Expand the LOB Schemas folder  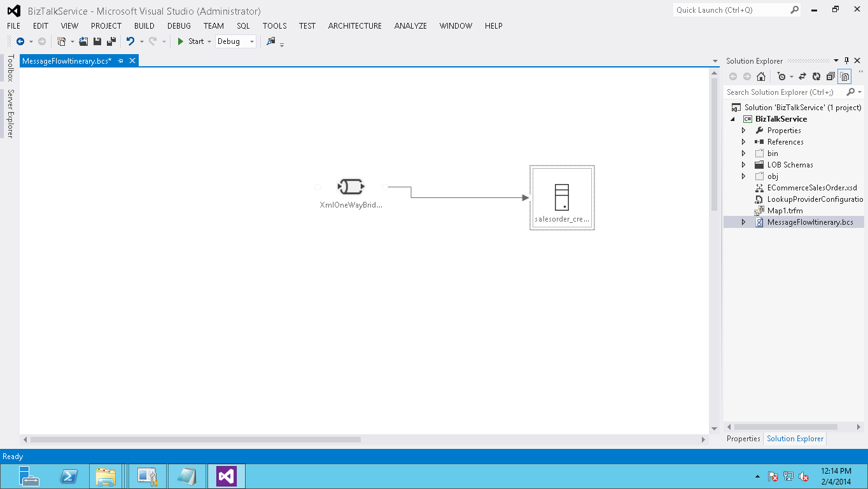tap(743, 165)
